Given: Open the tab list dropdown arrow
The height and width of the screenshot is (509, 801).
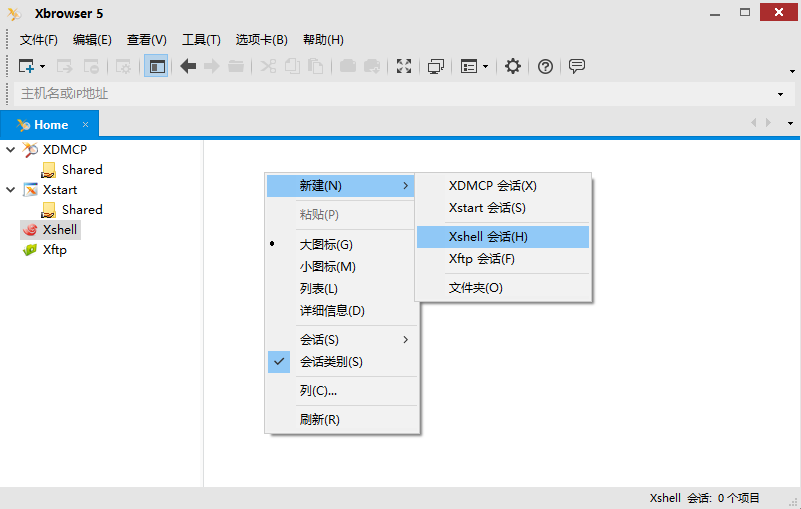Looking at the screenshot, I should click(790, 123).
